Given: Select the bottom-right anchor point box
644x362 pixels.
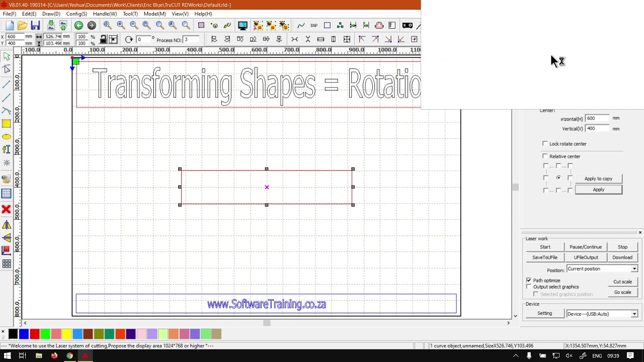Looking at the screenshot, I should click(570, 190).
